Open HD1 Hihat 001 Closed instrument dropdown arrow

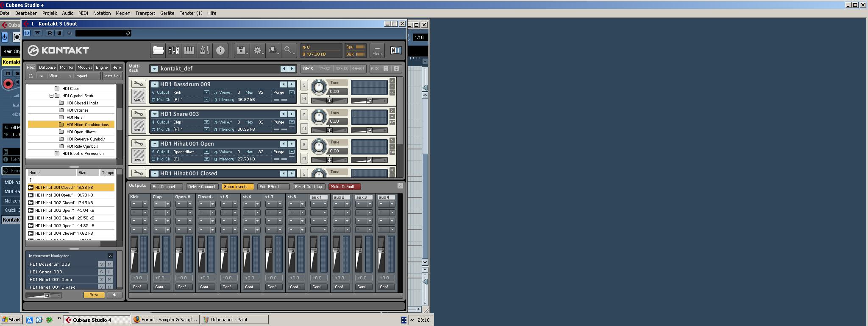[x=155, y=174]
